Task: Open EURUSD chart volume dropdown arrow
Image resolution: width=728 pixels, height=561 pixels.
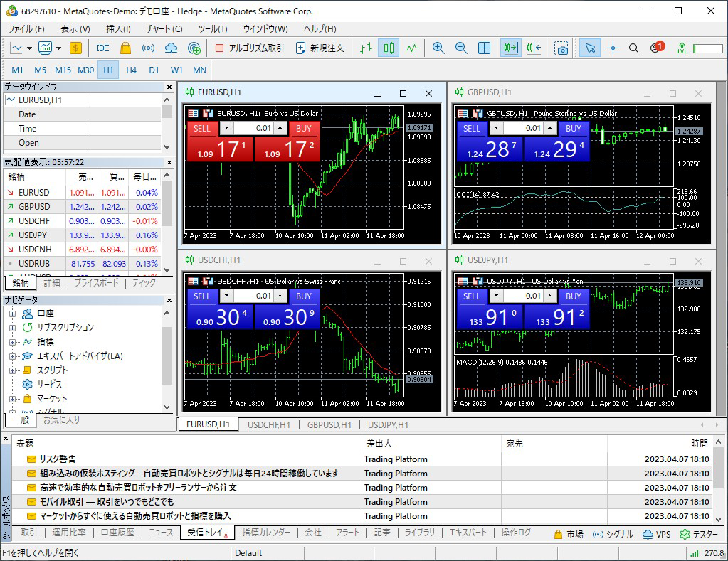Action: coord(226,129)
